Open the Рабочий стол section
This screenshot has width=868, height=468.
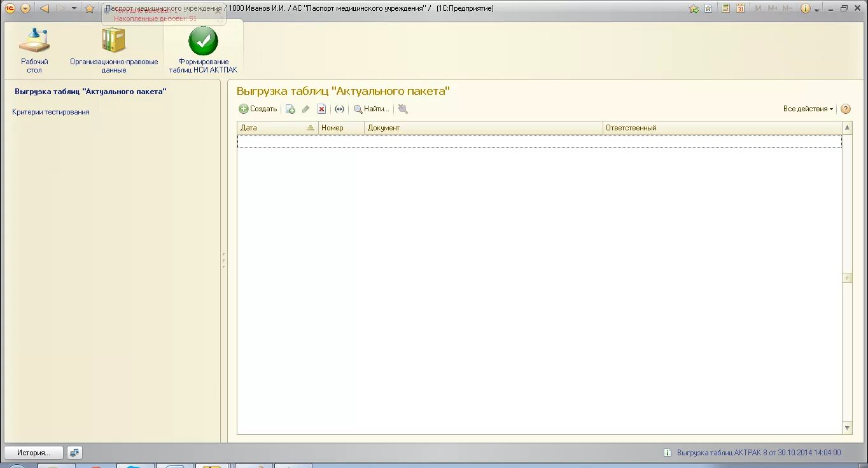point(34,50)
